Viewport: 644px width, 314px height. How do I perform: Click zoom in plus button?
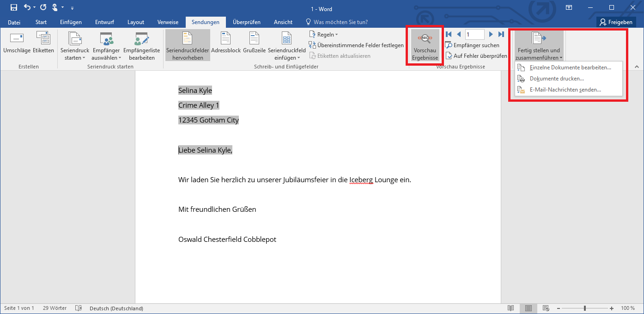(x=612, y=308)
